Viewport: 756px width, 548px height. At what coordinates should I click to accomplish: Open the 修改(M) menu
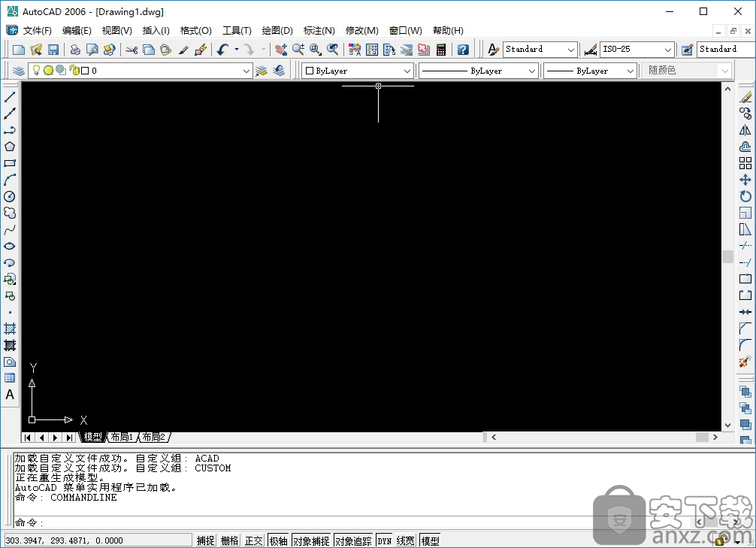pos(361,30)
